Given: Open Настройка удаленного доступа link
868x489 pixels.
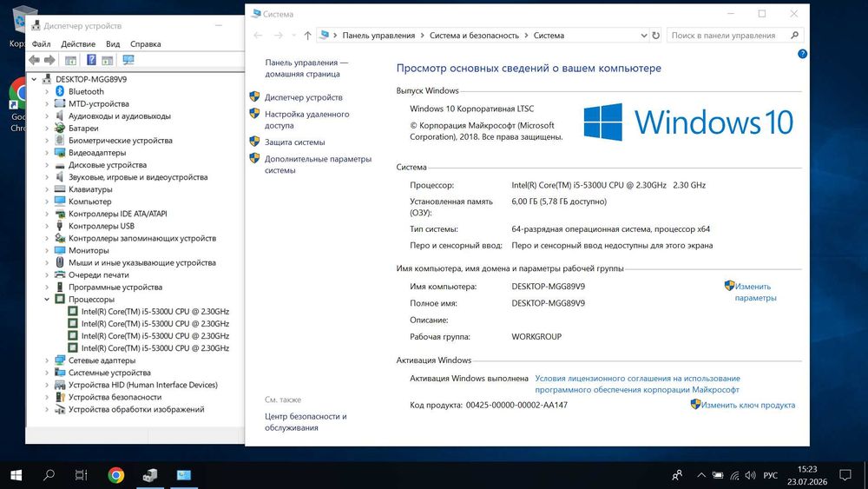Looking at the screenshot, I should (x=306, y=120).
